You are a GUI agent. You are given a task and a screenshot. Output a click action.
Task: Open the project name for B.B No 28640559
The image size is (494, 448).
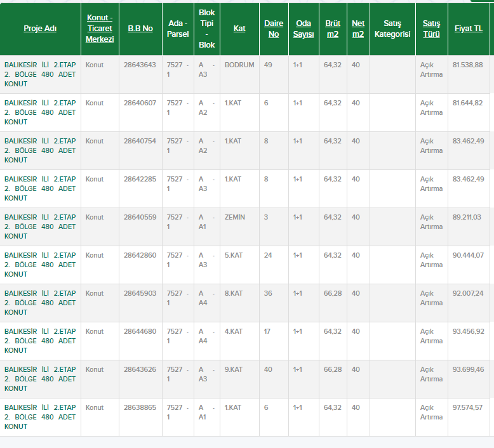tap(40, 227)
